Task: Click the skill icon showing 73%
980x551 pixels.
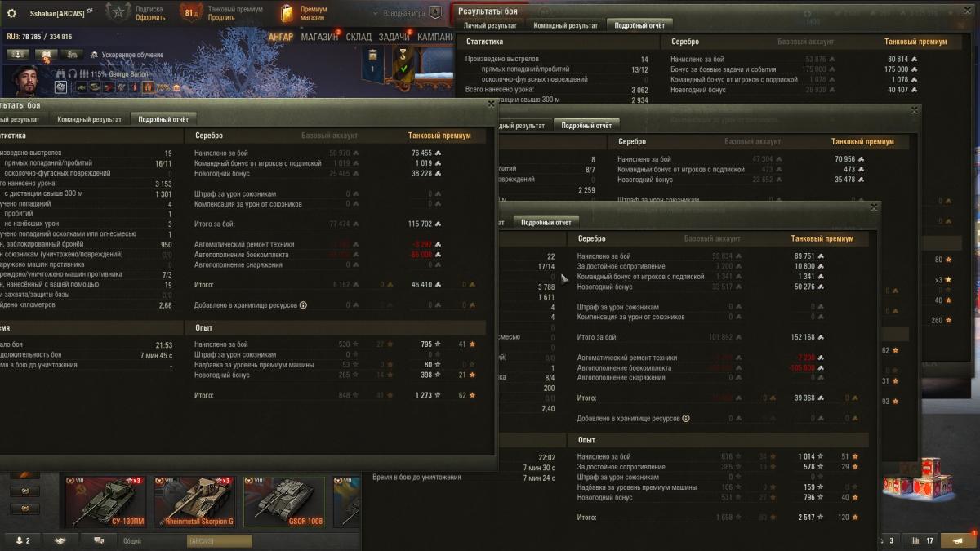Action: pos(148,87)
